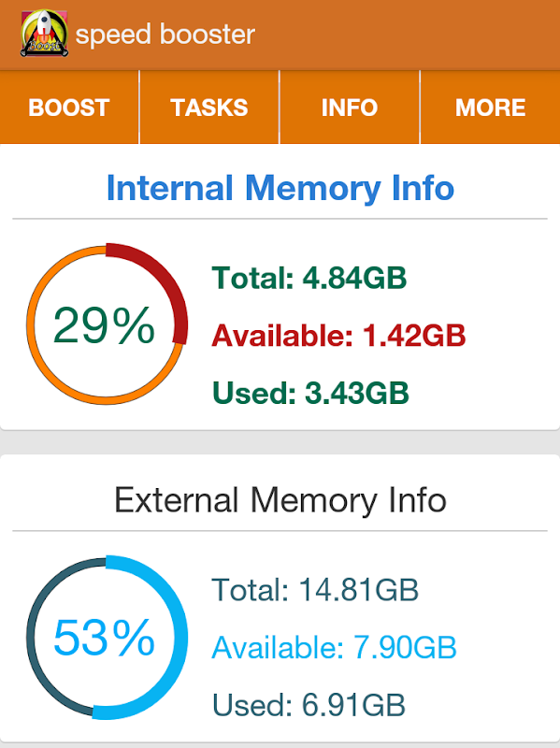Switch to the TASKS tab

208,108
